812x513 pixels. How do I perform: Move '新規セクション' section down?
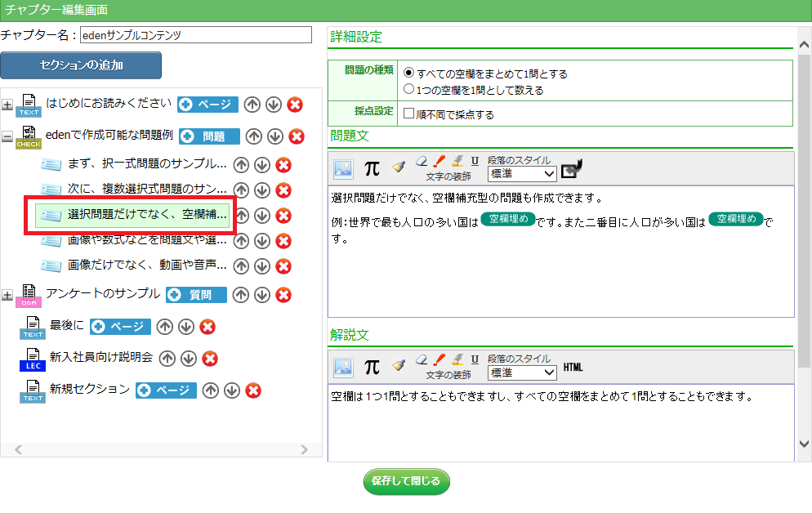pyautogui.click(x=232, y=390)
